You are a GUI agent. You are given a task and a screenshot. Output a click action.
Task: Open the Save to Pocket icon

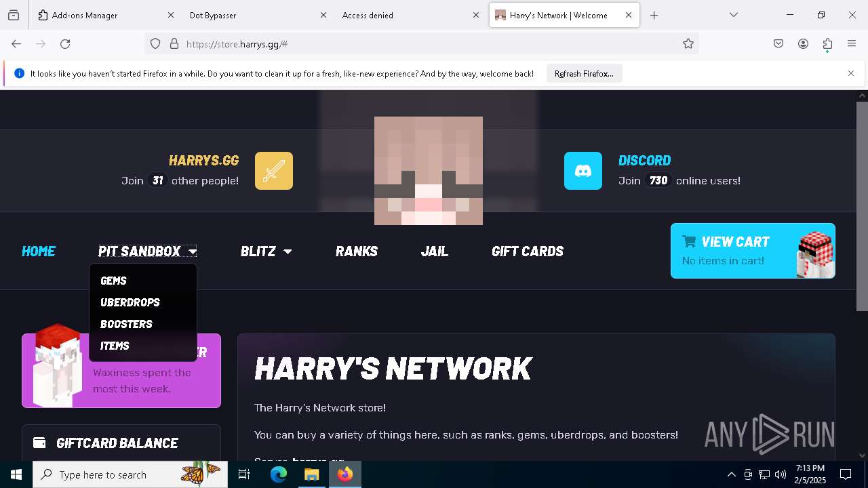pos(778,43)
